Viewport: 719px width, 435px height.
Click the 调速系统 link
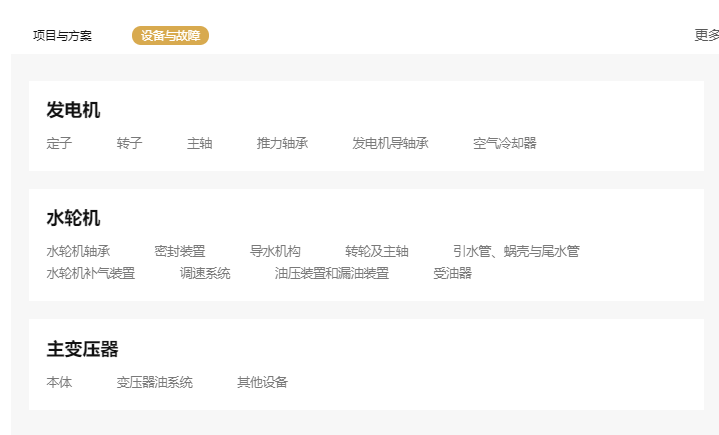click(x=205, y=273)
